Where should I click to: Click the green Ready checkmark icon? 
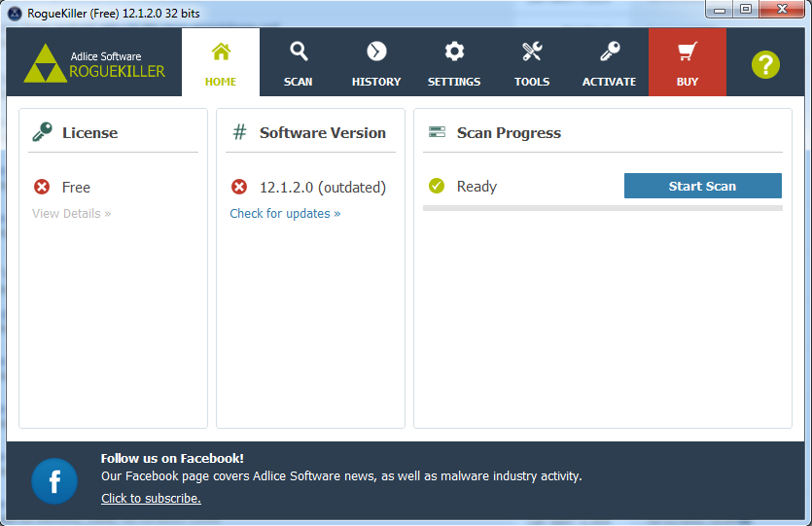437,186
